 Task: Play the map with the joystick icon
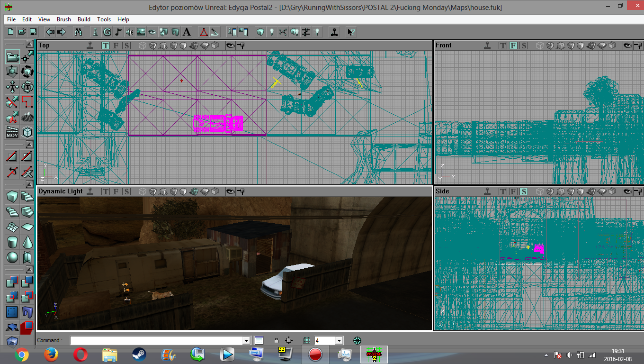(334, 32)
